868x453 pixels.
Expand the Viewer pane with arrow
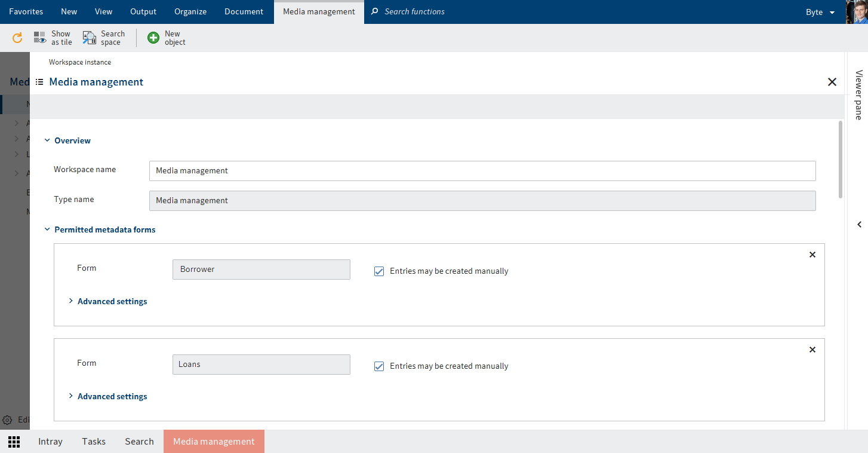859,225
